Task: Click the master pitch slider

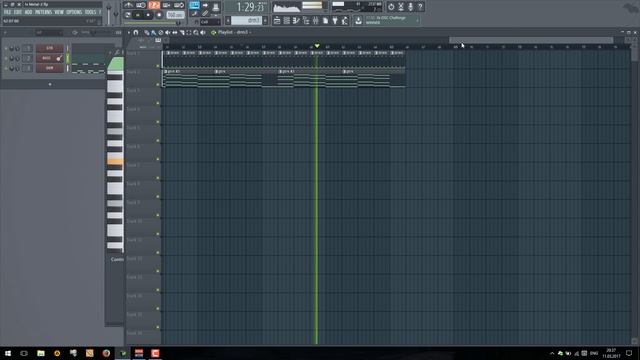Action: (x=116, y=14)
